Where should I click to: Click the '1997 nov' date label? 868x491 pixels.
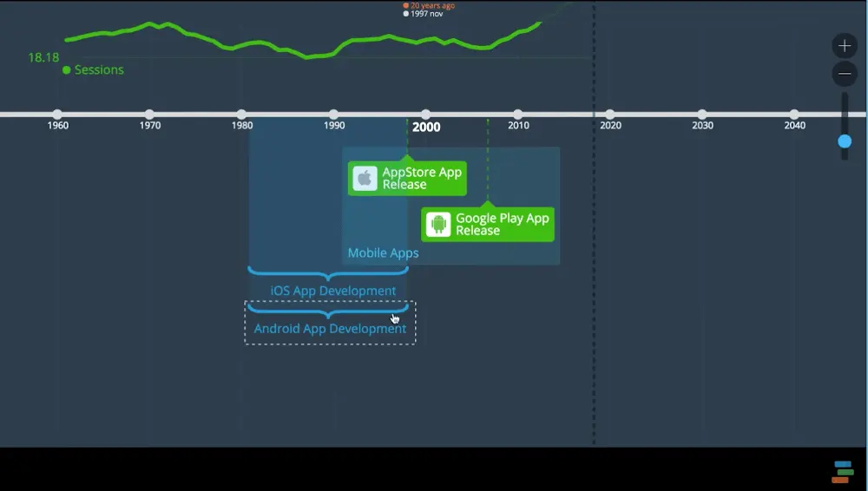tap(426, 14)
